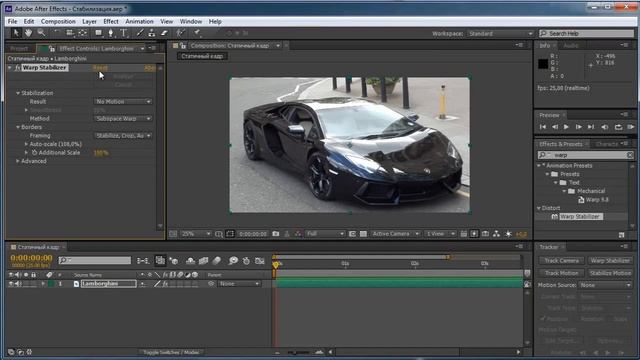
Task: Open the Method dropdown showing Subspace Warp
Action: point(123,119)
